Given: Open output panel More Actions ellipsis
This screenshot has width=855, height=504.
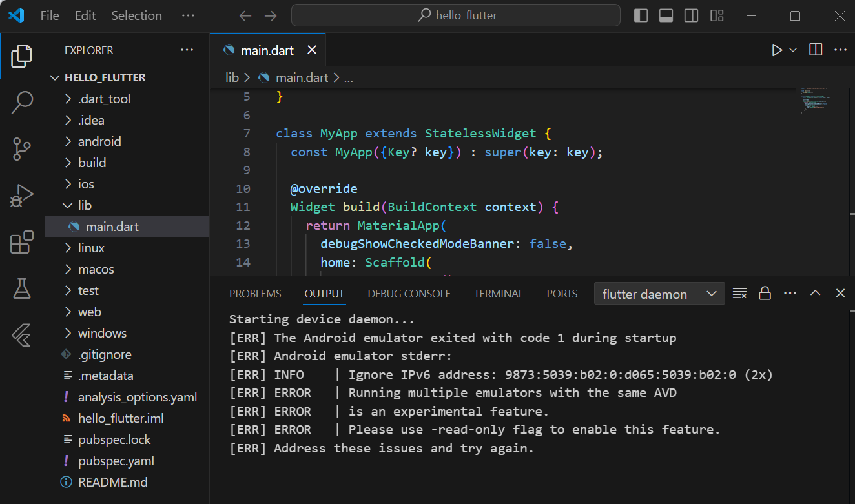Looking at the screenshot, I should (x=790, y=294).
